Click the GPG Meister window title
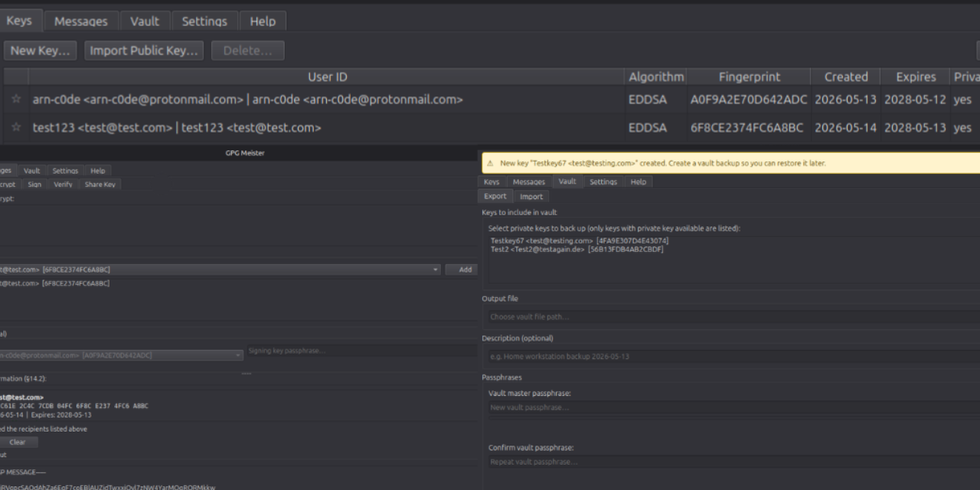The height and width of the screenshot is (490, 980). click(x=244, y=153)
